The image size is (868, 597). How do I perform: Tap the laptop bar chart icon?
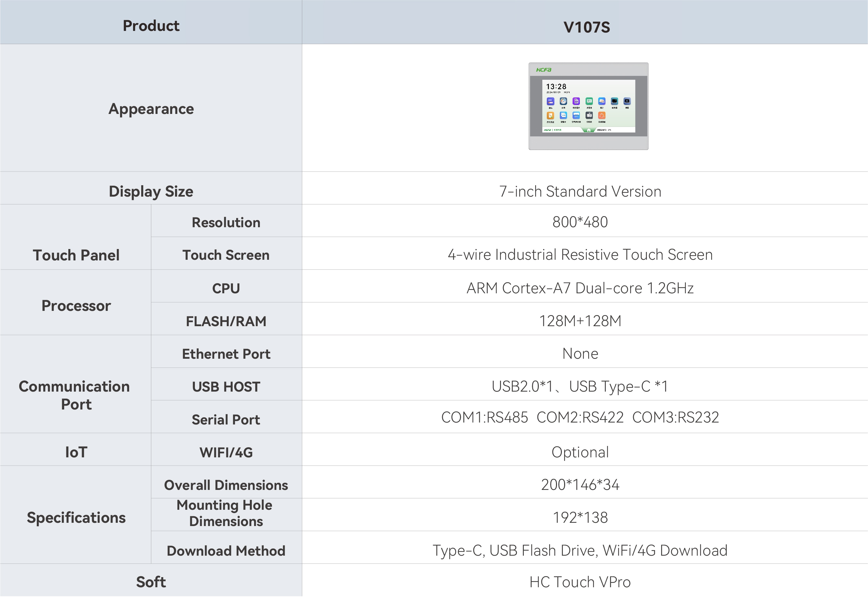[627, 101]
